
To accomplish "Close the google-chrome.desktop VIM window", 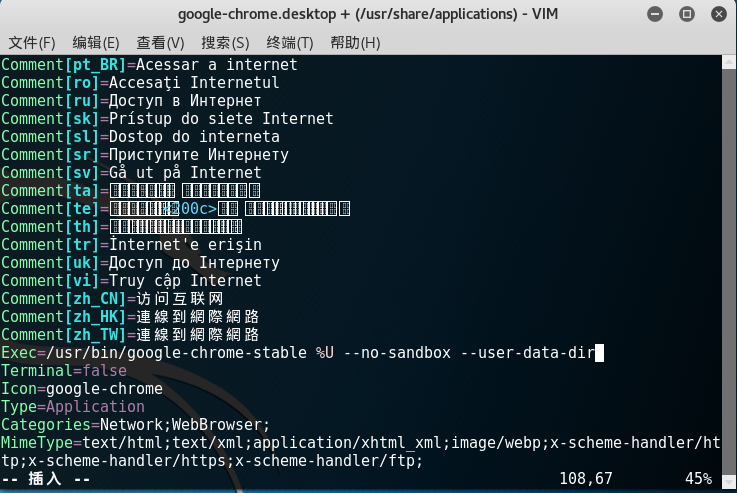I will tap(716, 14).
